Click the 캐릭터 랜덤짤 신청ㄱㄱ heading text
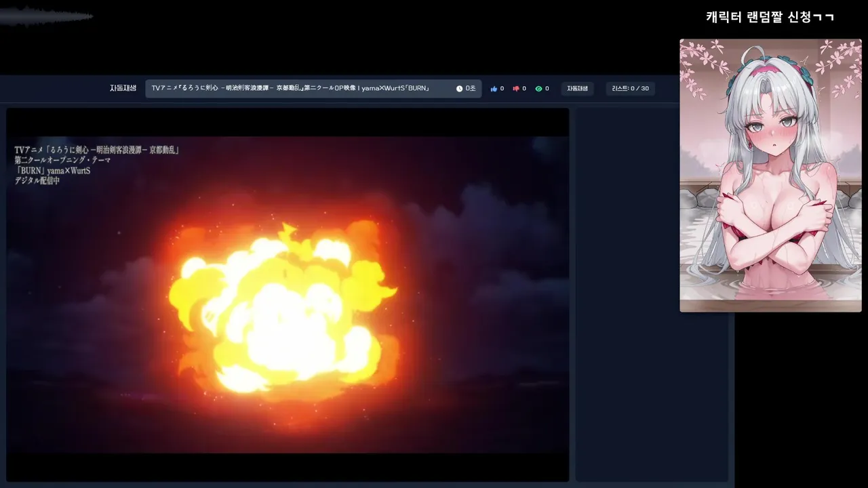868x488 pixels. pos(770,17)
